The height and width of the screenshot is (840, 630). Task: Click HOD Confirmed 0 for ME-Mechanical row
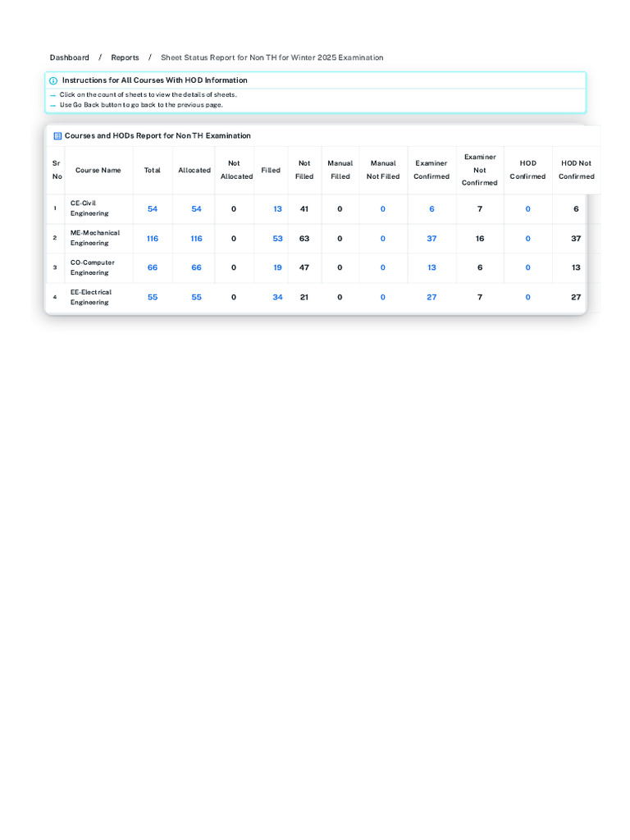(x=528, y=239)
